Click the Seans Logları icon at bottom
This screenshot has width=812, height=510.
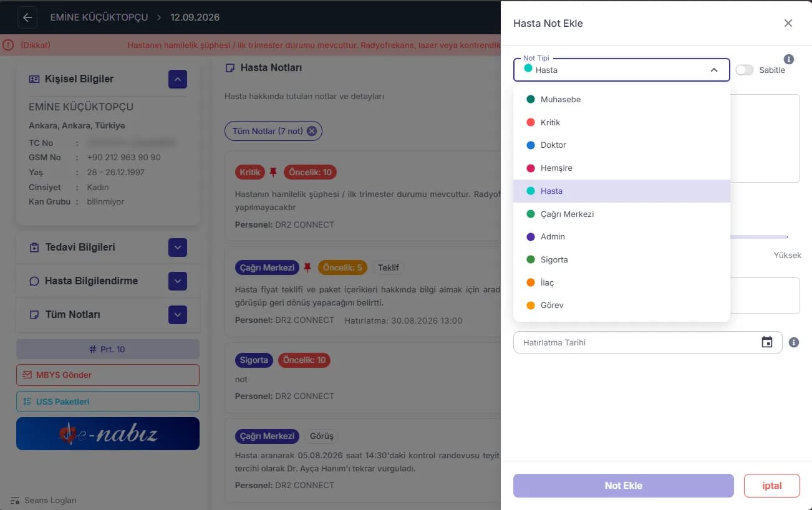(x=15, y=500)
